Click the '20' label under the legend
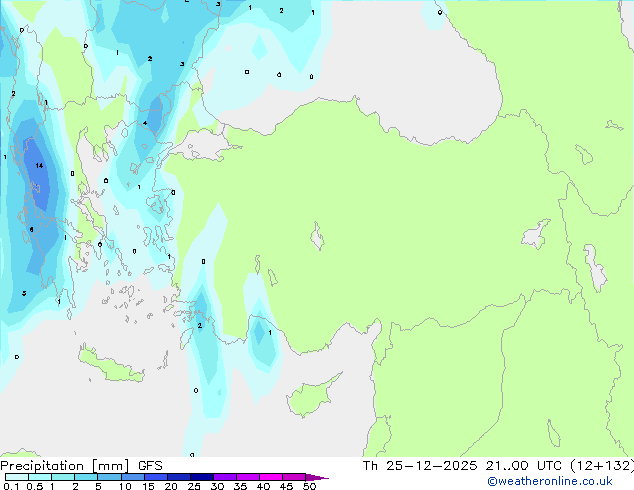The width and height of the screenshot is (634, 490). click(x=171, y=486)
